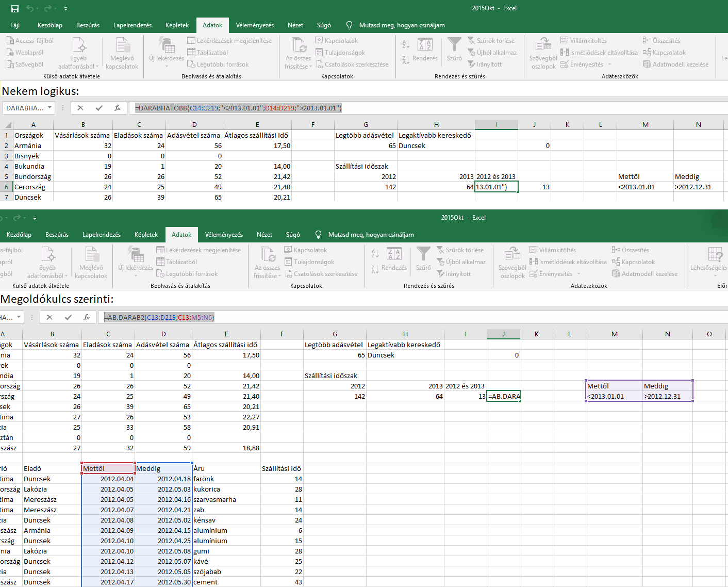Click the select-all corner of the upper spreadsheet
Screen dimensions: 728x587
tap(6, 124)
